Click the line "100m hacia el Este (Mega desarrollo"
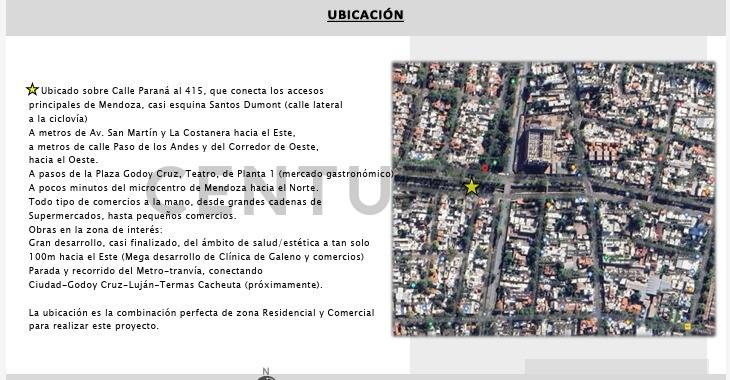The image size is (730, 380). 196,257
